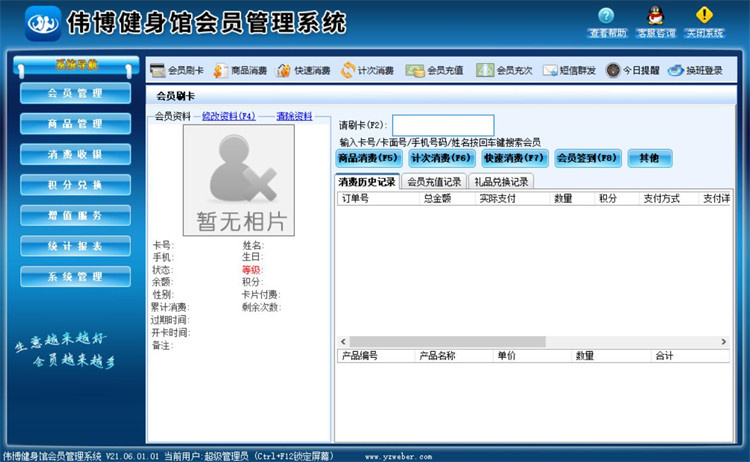This screenshot has height=462, width=750.
Task: Open 计次消费 in the toolbar
Action: [367, 71]
